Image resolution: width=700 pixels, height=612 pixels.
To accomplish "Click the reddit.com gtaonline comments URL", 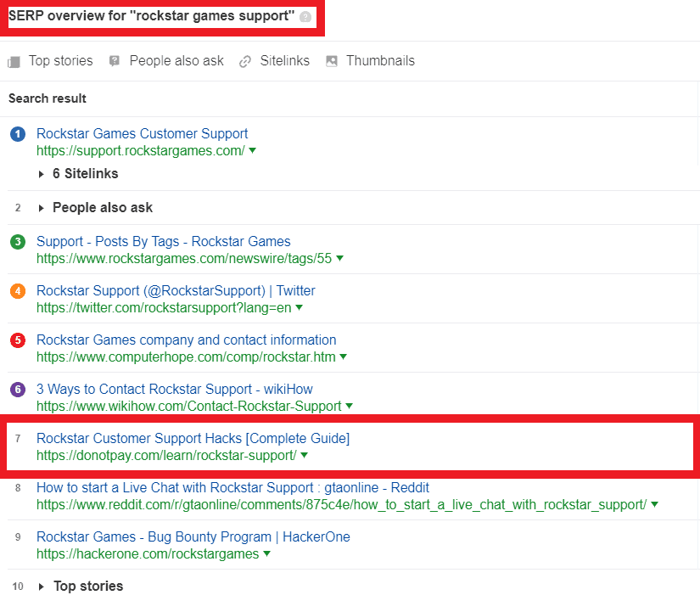I will coord(342,505).
